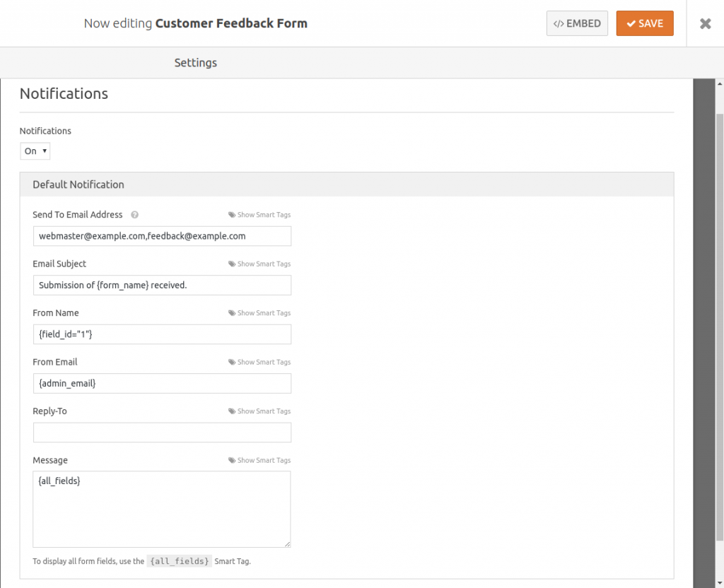Click the help icon beside Send To Email Address
724x588 pixels.
point(134,214)
